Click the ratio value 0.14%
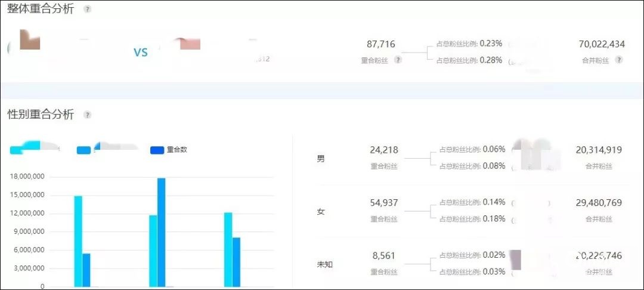Image resolution: width=644 pixels, height=290 pixels. click(494, 202)
